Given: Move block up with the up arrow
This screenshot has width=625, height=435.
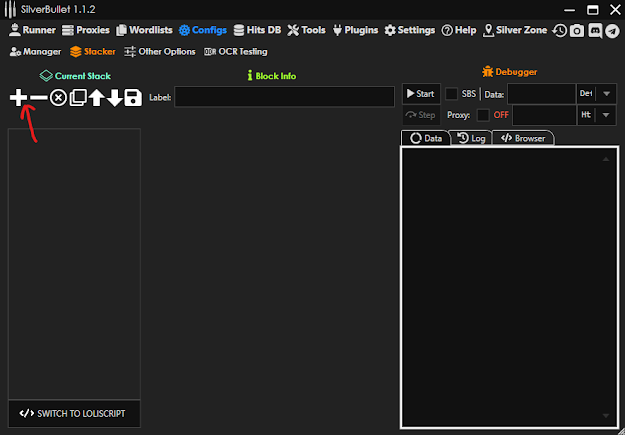Looking at the screenshot, I should 96,98.
